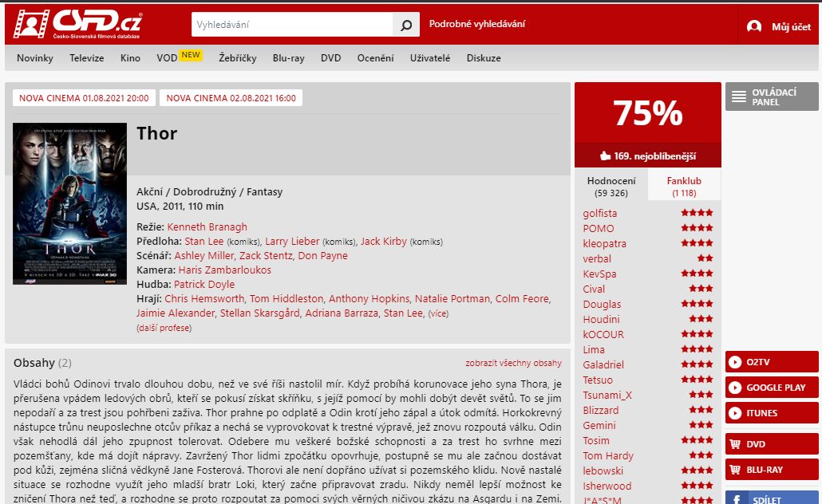
Task: Open the Televize menu
Action: [86, 58]
